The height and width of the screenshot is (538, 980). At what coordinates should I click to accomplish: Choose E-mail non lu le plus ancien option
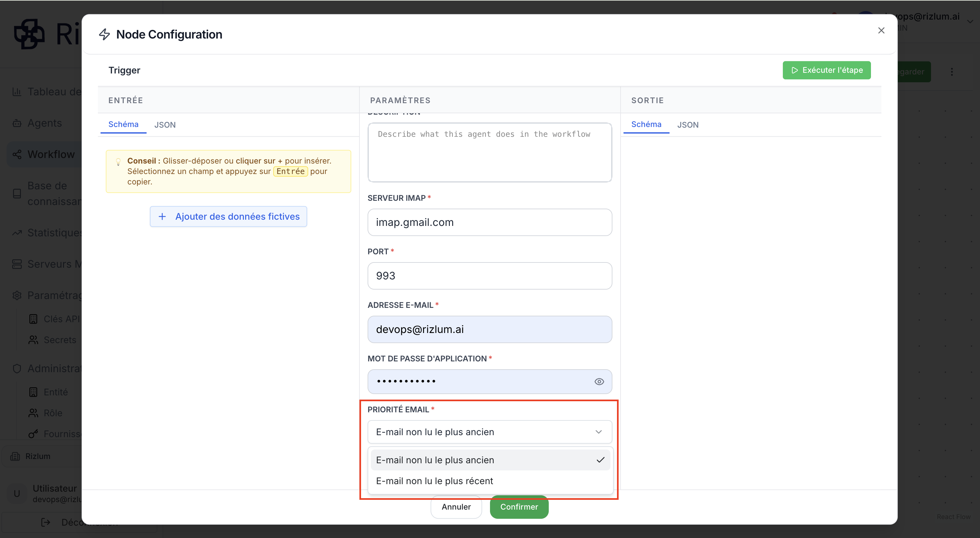click(x=490, y=460)
